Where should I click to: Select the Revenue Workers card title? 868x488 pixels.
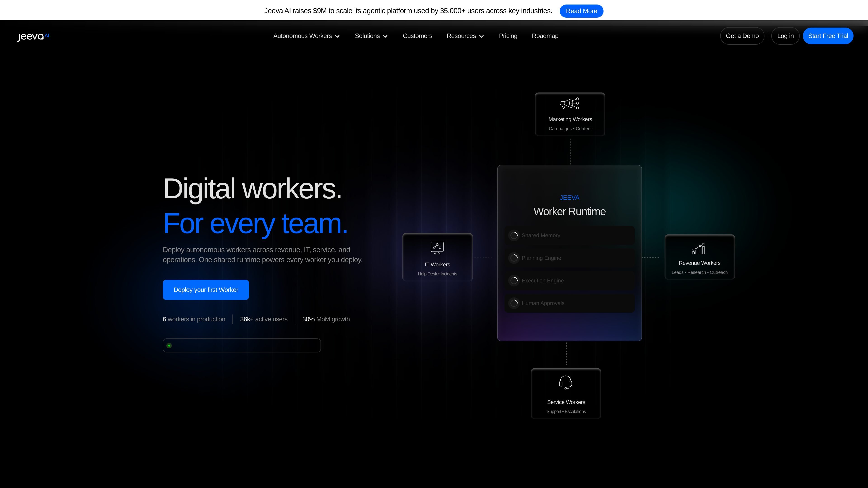700,263
